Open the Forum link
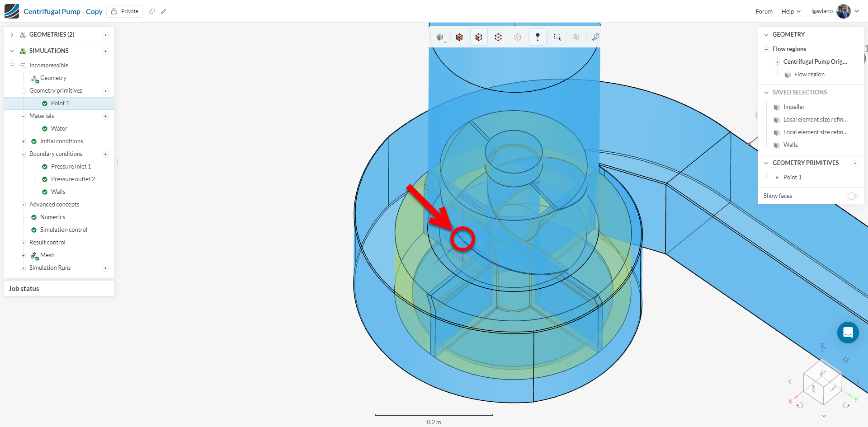Viewport: 868px width, 427px height. [x=764, y=11]
